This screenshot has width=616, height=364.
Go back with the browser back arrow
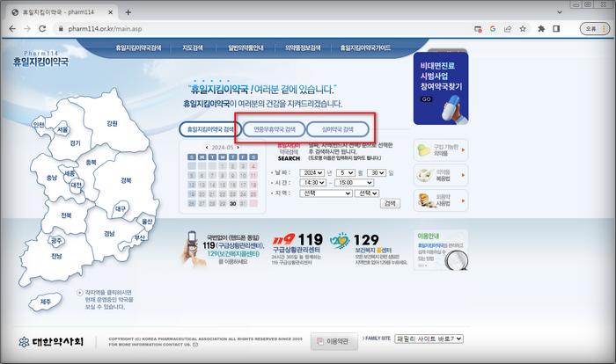[x=12, y=29]
